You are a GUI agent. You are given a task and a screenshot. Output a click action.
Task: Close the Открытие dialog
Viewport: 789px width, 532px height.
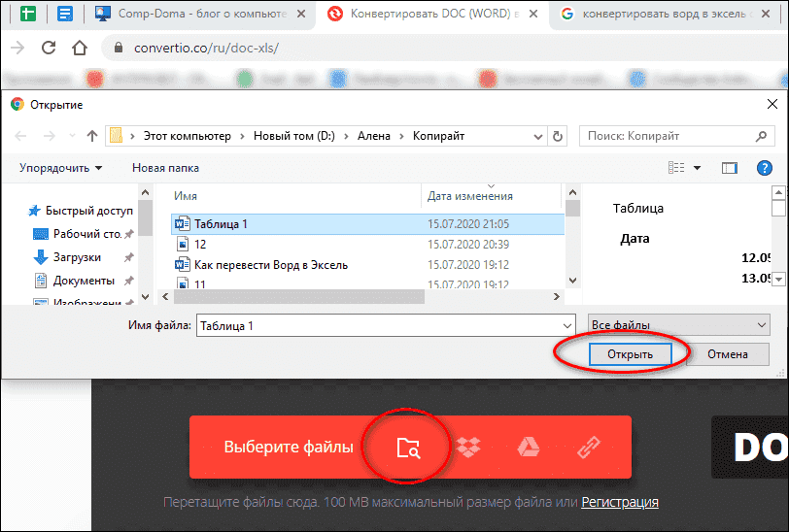pos(772,104)
